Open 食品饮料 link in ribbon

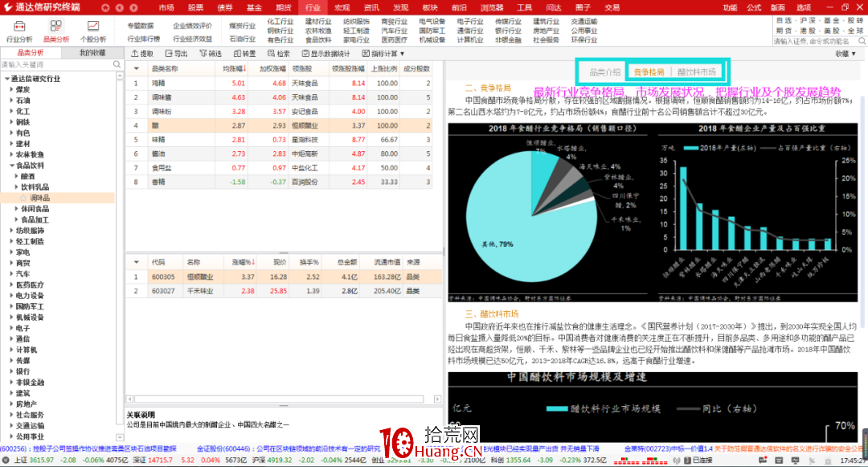click(318, 40)
